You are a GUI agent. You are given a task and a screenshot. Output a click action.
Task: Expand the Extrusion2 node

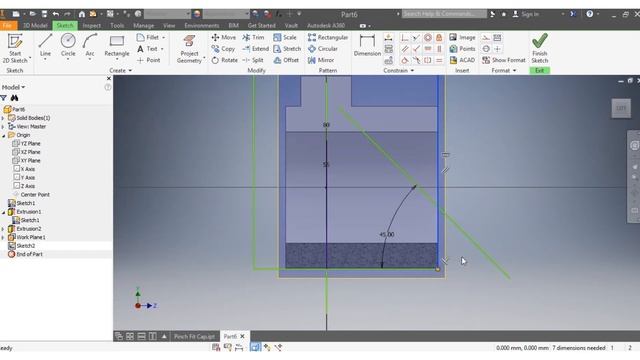click(x=3, y=229)
